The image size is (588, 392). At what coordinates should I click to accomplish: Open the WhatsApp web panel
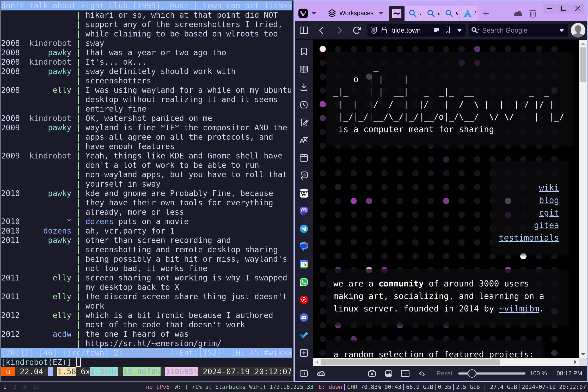coord(304,282)
